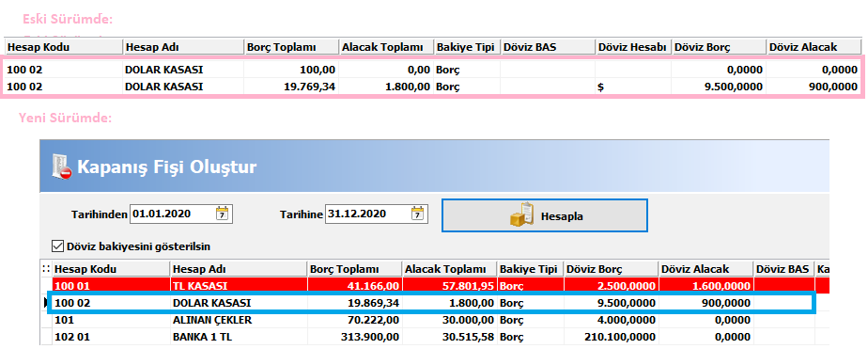Sort by Hesap Kodu column in lower grid

[111, 269]
